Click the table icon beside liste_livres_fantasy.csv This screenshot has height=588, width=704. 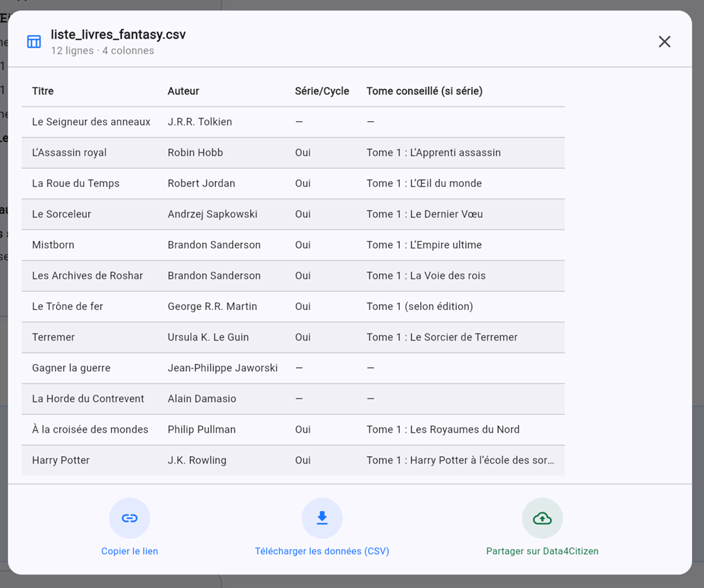point(34,42)
